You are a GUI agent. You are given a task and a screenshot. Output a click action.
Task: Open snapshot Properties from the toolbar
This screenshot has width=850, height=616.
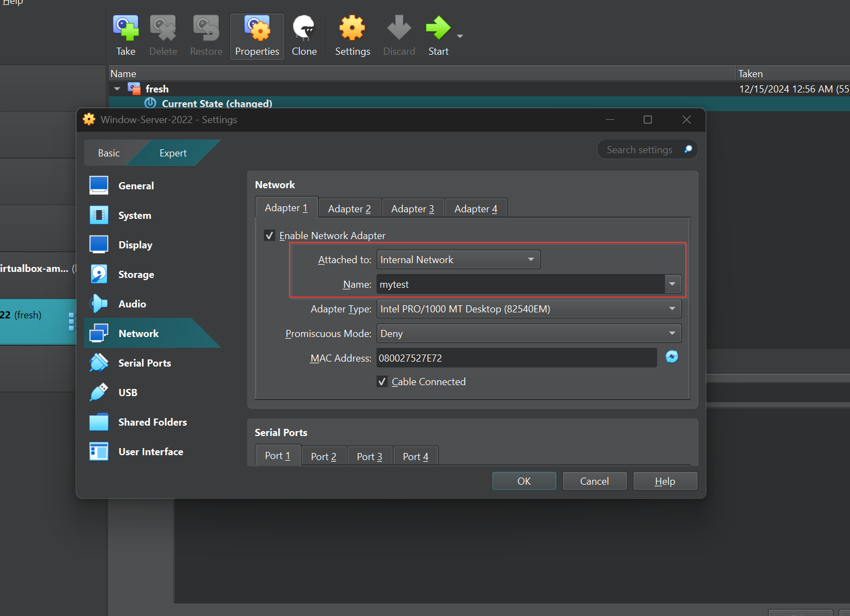257,36
